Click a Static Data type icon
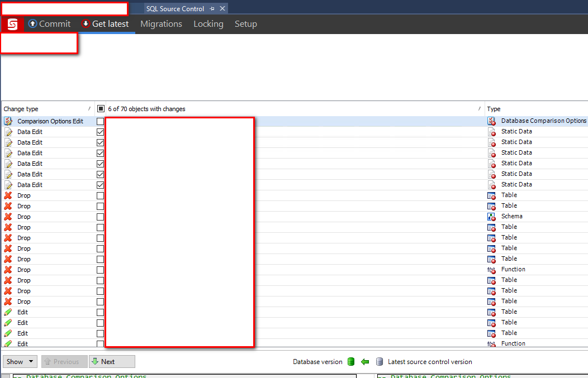 tap(491, 131)
